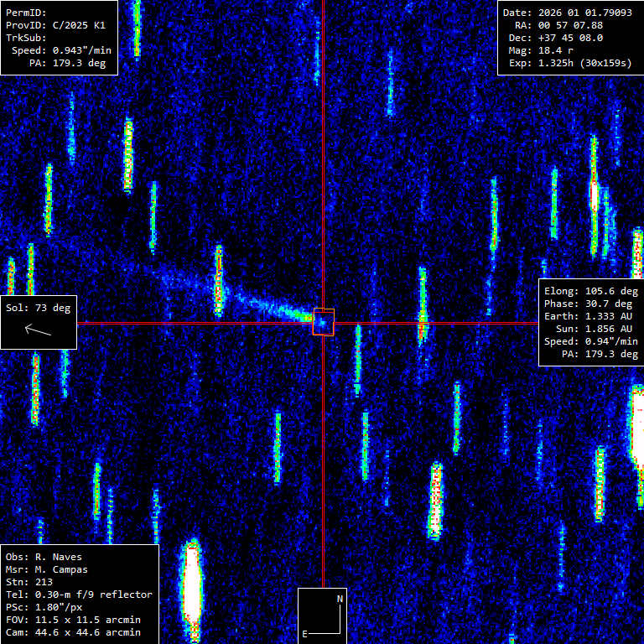The image size is (644, 644).
Task: Click the N/E compass orientation indicator
Action: [323, 615]
